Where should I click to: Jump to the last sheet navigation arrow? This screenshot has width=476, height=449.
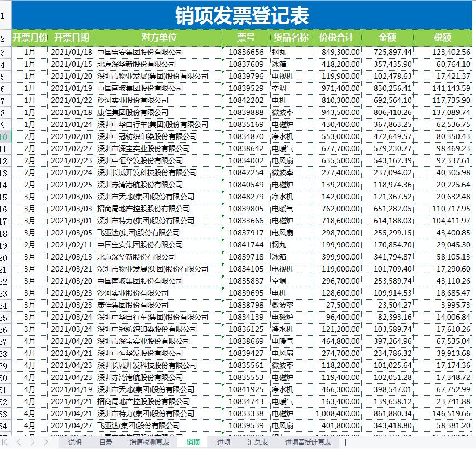click(46, 442)
